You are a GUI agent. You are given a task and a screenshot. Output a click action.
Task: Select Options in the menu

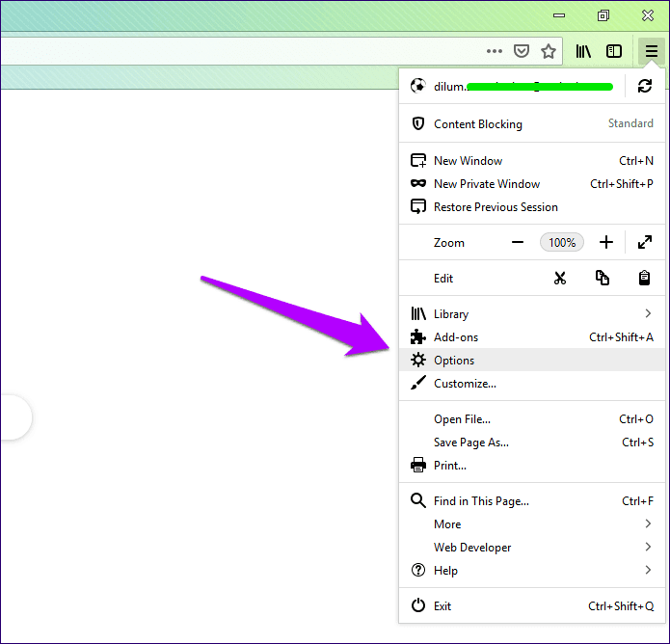click(x=532, y=361)
